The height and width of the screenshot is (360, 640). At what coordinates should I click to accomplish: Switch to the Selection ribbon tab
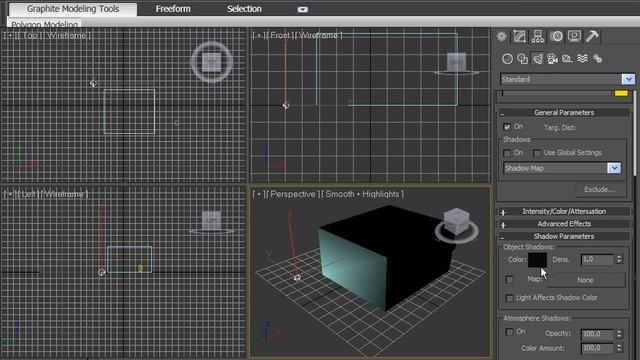(244, 9)
